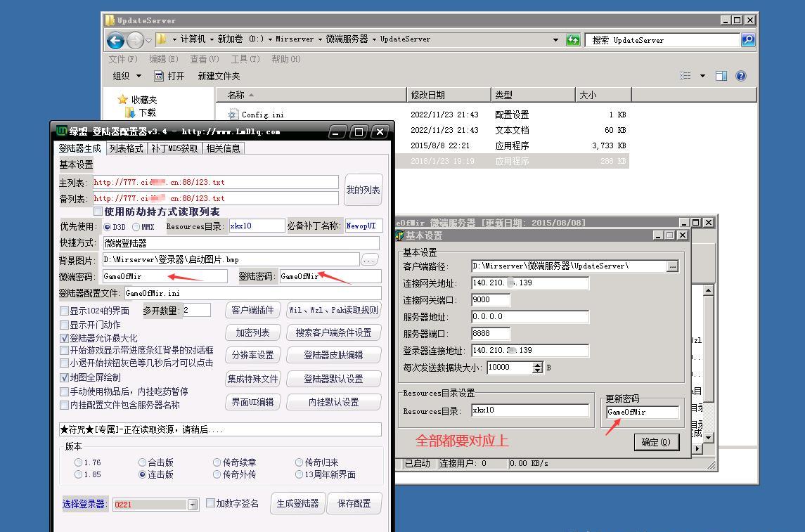Click the browse button beside 客户端路径 field
Image resolution: width=805 pixels, height=532 pixels.
[673, 266]
